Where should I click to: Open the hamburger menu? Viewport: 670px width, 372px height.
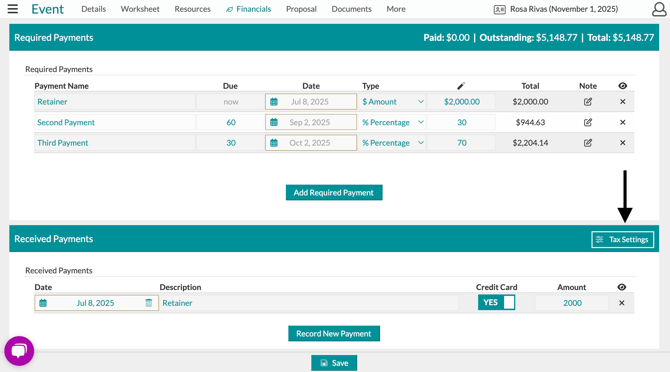tap(13, 9)
